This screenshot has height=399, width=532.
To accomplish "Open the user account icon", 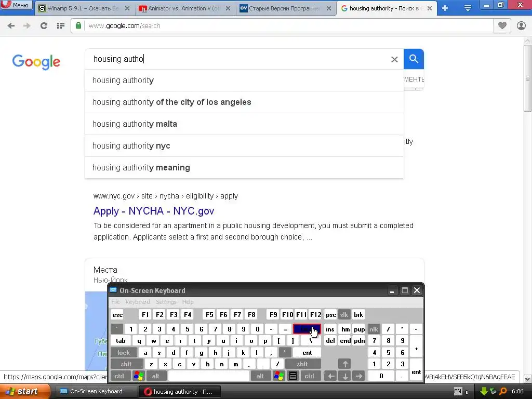I will pyautogui.click(x=521, y=25).
